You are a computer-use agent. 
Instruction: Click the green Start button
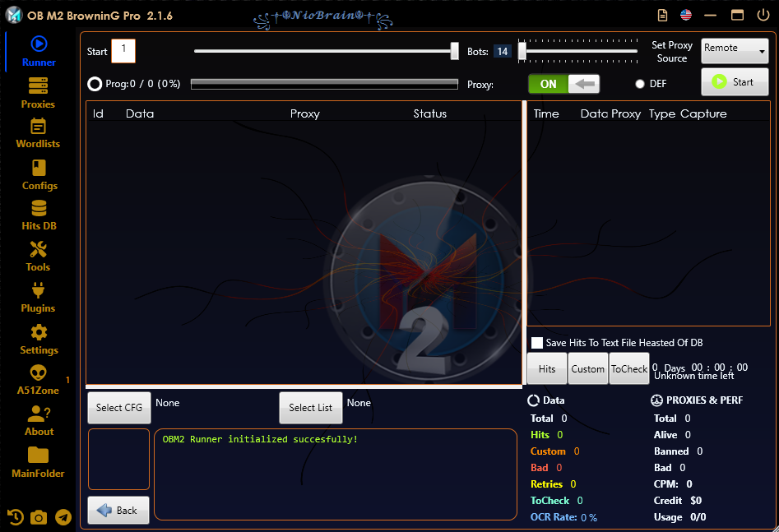tap(735, 82)
